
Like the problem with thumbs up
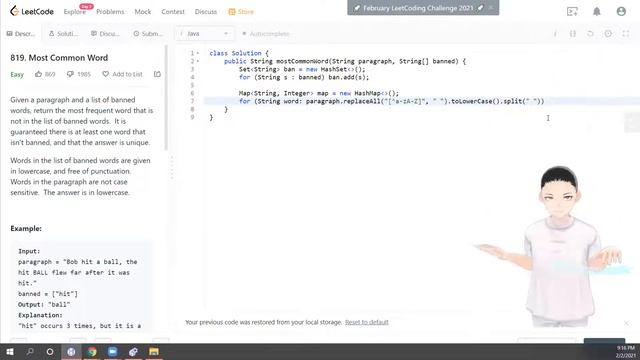point(38,74)
